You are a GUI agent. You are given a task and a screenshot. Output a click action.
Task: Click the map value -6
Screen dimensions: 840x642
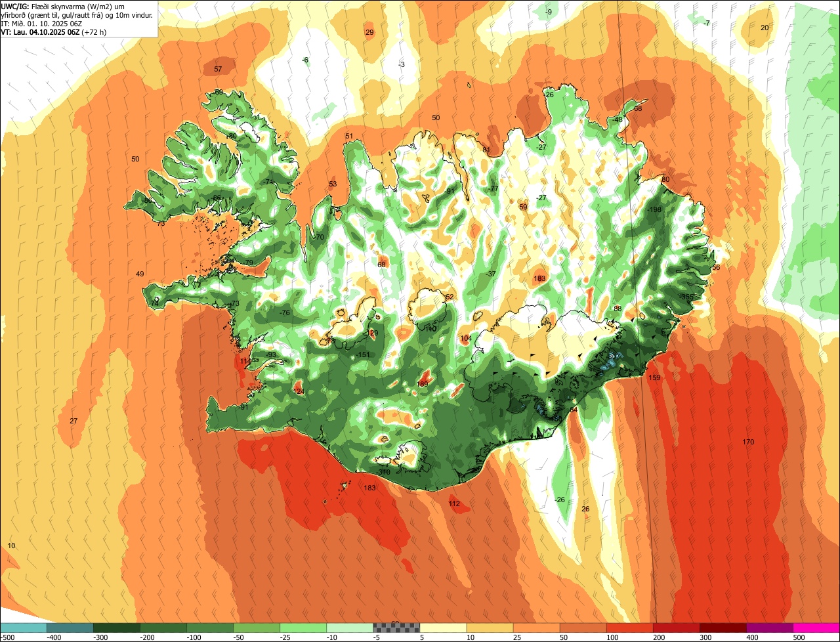point(304,60)
